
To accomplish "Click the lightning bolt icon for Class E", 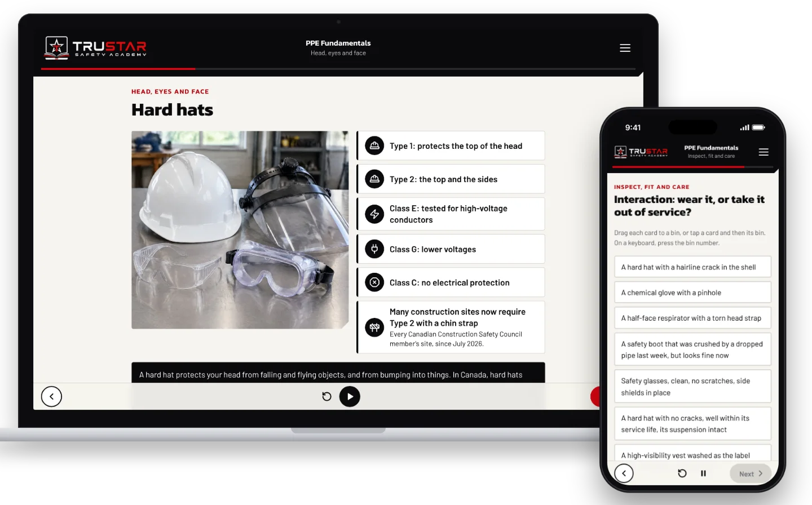I will pyautogui.click(x=374, y=214).
